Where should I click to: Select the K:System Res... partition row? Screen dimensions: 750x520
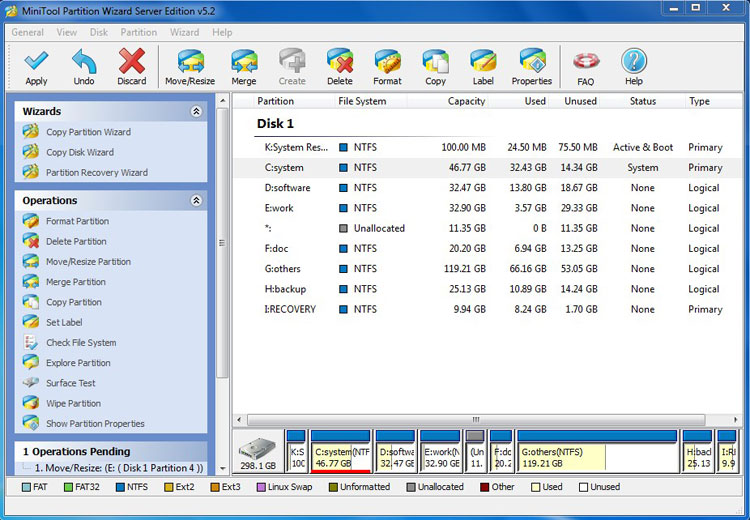click(x=488, y=147)
